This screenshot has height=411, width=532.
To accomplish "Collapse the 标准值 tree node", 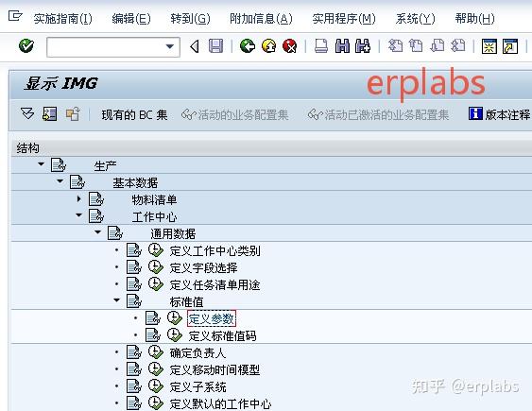I will point(117,300).
